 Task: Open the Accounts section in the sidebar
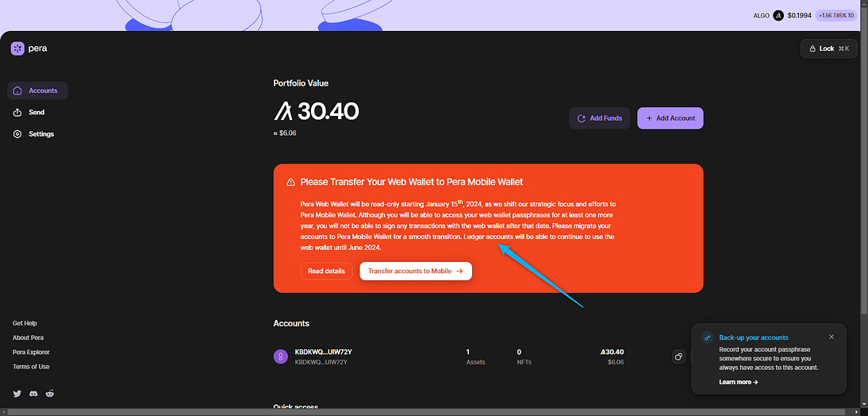coord(37,91)
